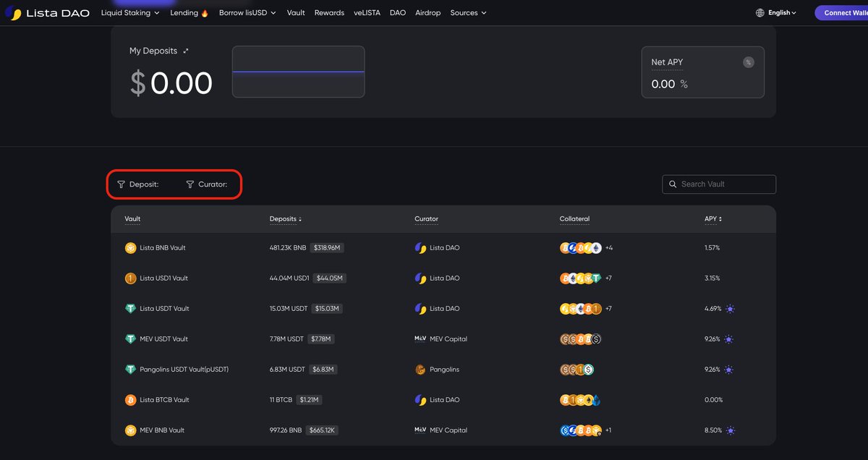Image resolution: width=868 pixels, height=460 pixels.
Task: Open the Curator filter
Action: coord(207,184)
